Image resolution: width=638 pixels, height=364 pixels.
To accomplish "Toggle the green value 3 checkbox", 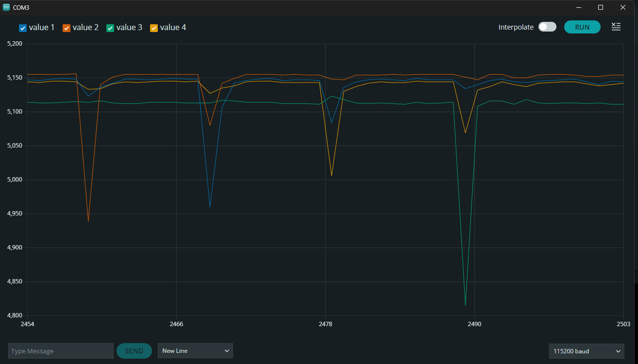I will 110,28.
